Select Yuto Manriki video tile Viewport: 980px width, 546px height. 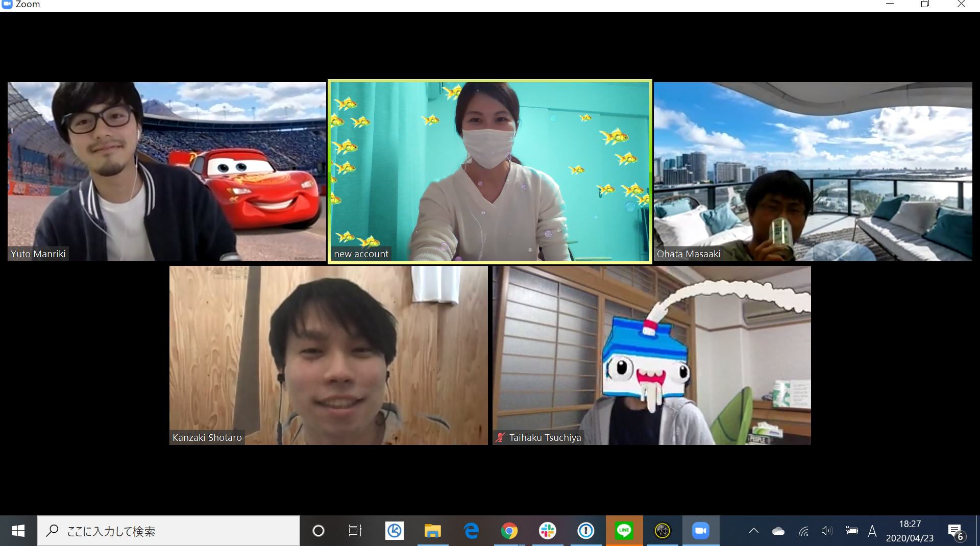coord(167,171)
